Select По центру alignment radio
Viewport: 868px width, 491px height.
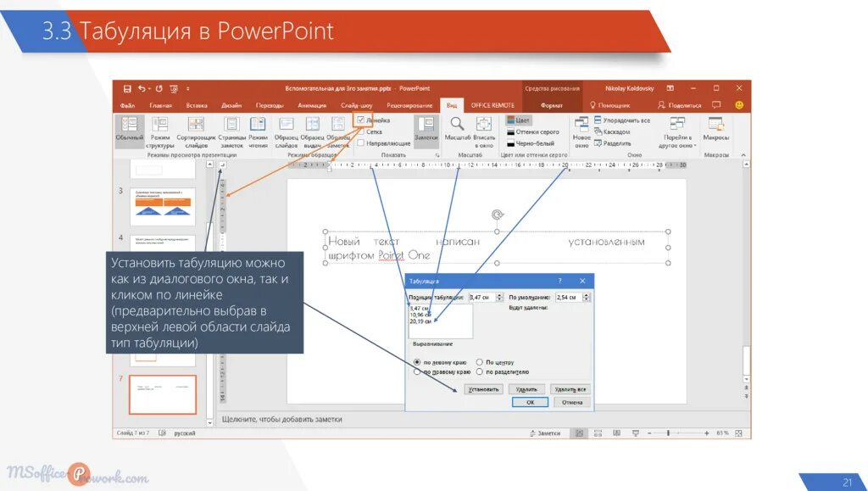480,362
